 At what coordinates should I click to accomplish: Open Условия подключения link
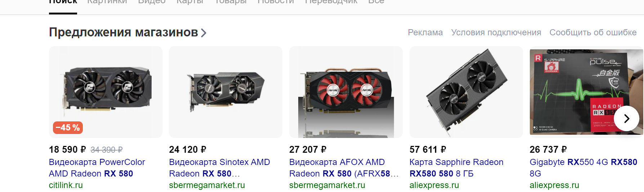tap(496, 32)
